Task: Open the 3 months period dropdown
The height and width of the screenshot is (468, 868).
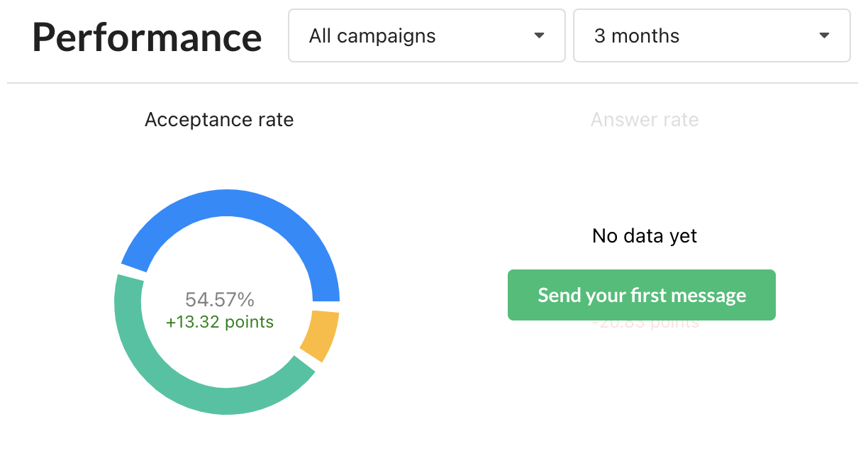Action: click(x=711, y=35)
